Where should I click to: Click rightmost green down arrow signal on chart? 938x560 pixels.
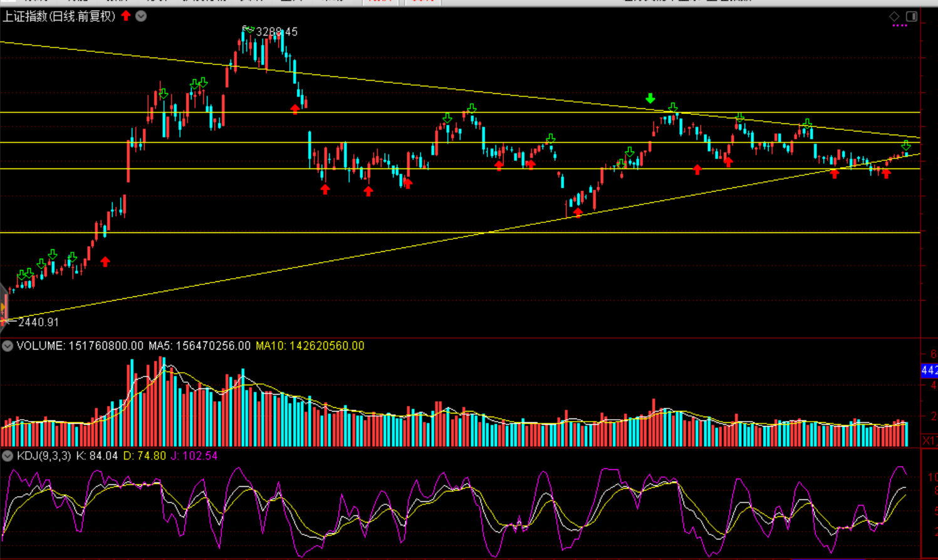coord(906,145)
